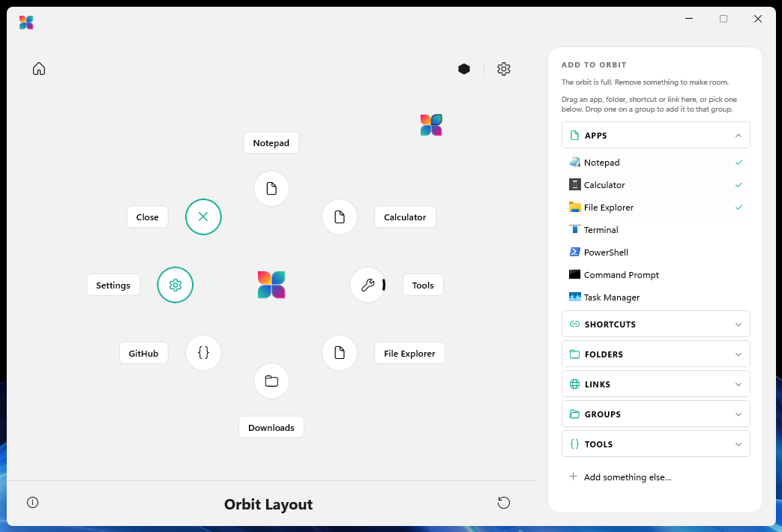Uncheck the Calculator checkmark in Apps
782x532 pixels.
739,185
